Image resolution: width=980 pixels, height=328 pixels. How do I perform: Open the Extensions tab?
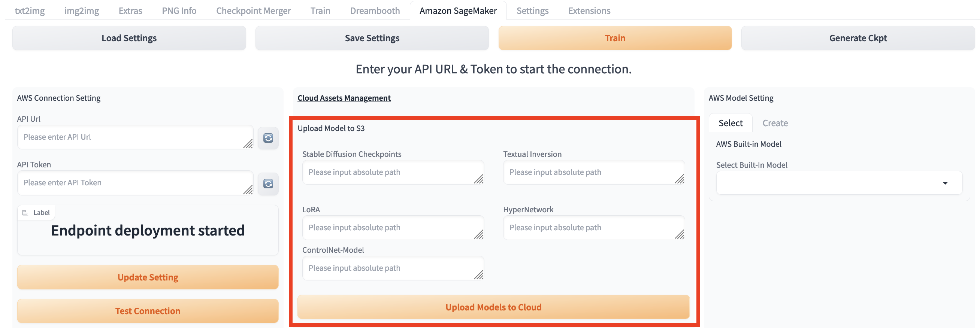tap(589, 10)
